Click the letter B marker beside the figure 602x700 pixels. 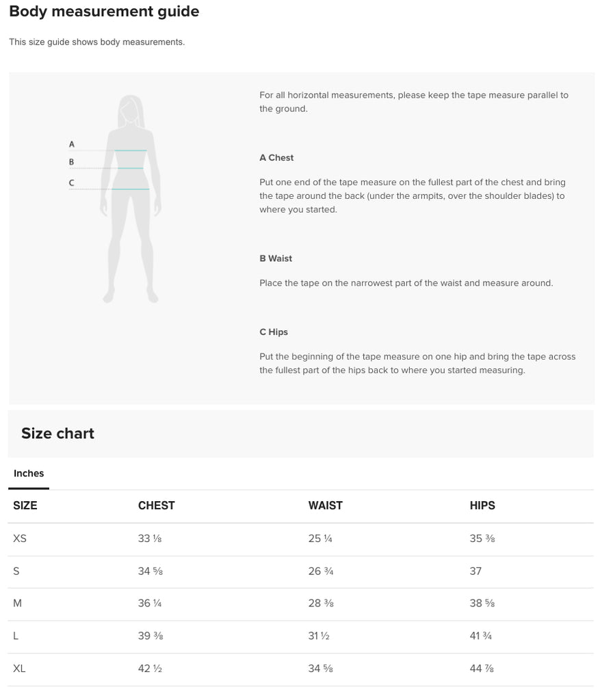72,162
